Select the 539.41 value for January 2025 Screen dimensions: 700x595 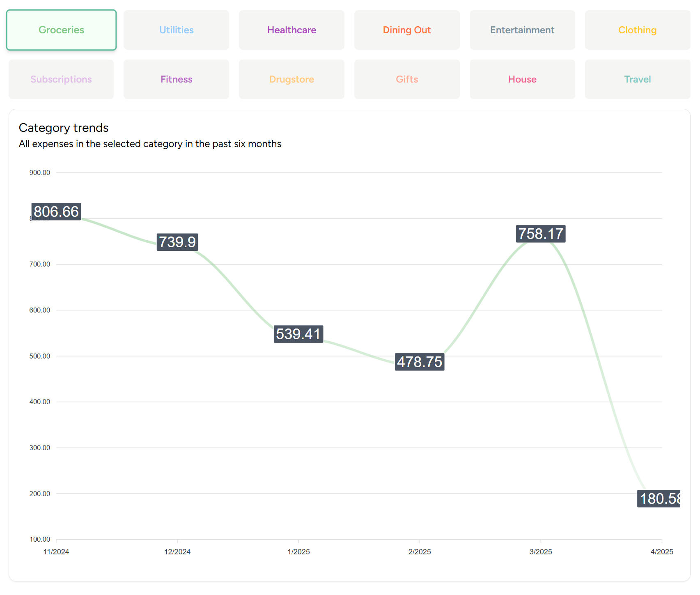click(298, 334)
